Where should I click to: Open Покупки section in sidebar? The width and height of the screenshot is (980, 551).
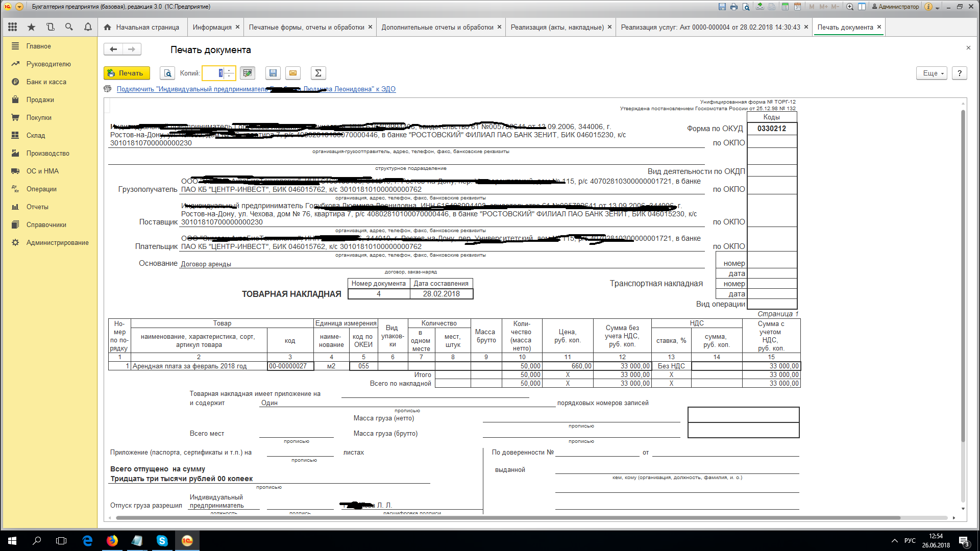pyautogui.click(x=50, y=117)
